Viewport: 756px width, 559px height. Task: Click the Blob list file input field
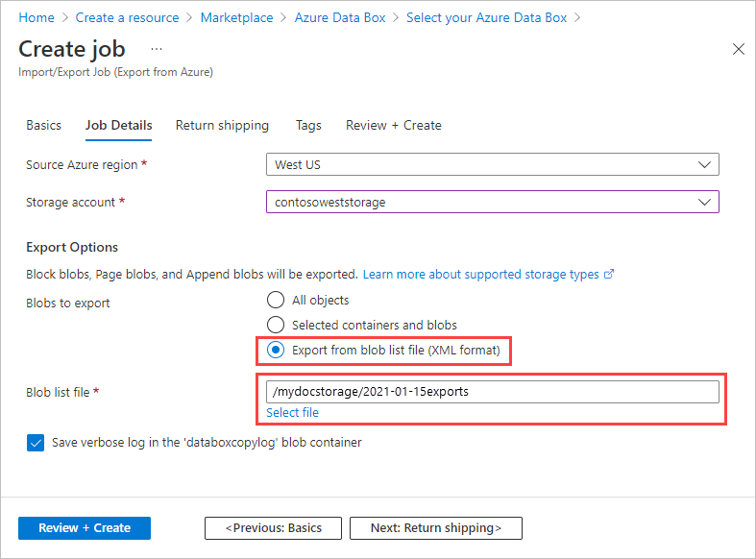[x=492, y=392]
